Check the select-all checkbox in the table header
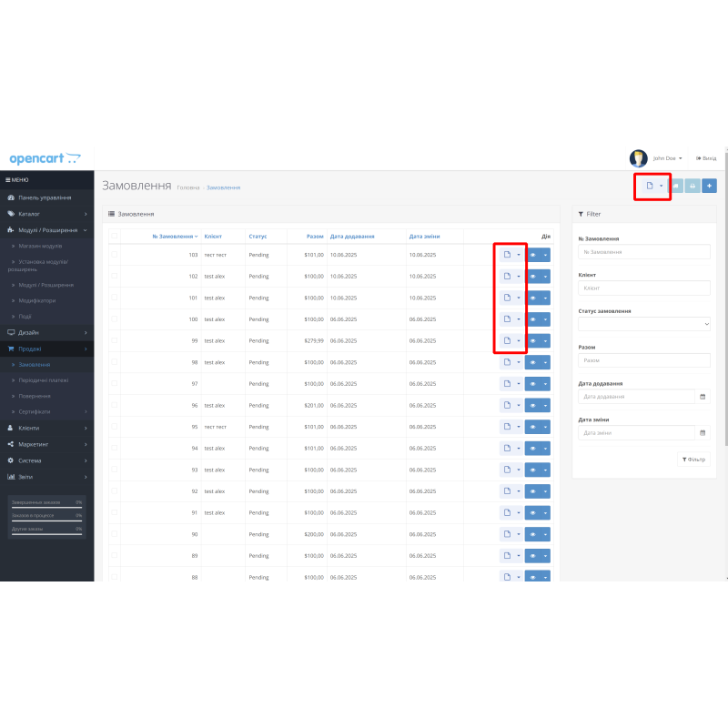Viewport: 728px width, 728px height. coord(115,236)
